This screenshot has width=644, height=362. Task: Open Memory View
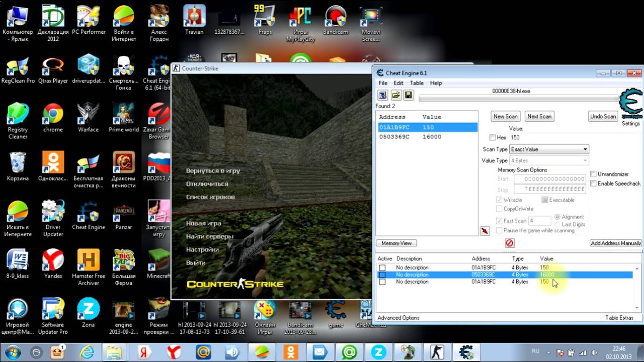tap(396, 243)
